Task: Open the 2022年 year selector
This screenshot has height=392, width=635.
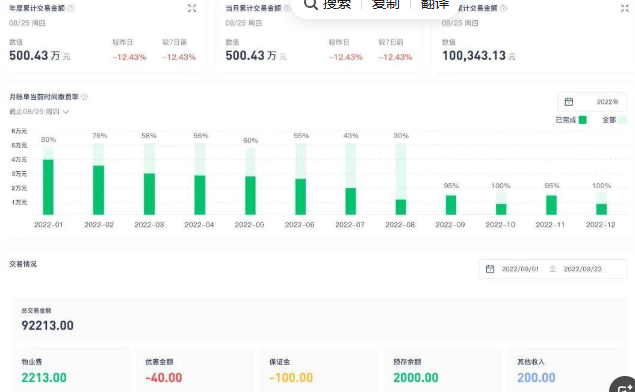Action: (x=592, y=102)
